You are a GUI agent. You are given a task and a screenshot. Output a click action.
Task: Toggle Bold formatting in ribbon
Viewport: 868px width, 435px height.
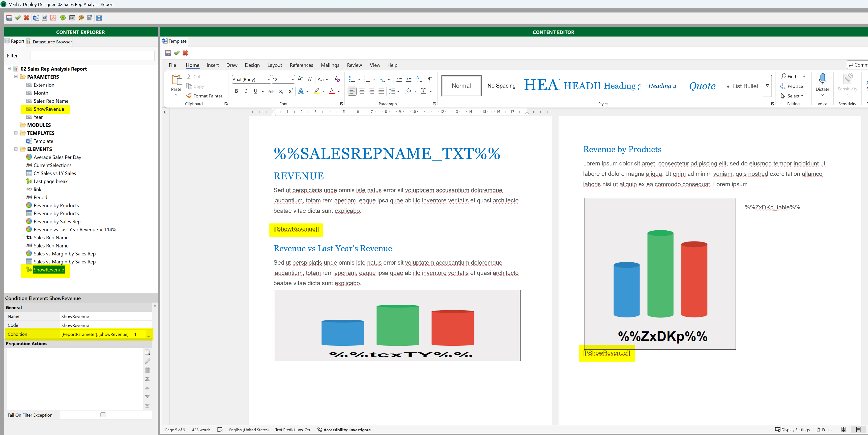[236, 91]
